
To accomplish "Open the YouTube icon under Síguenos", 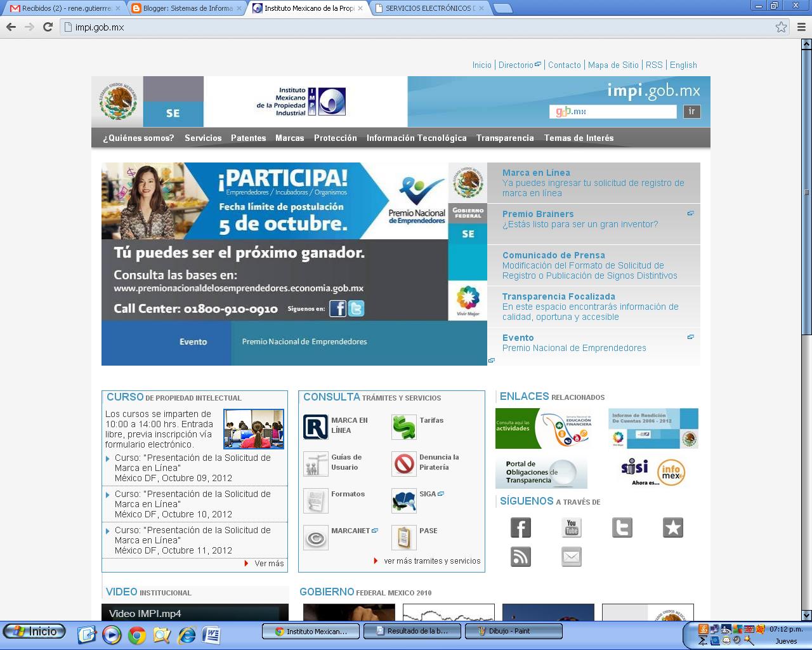I will (572, 527).
